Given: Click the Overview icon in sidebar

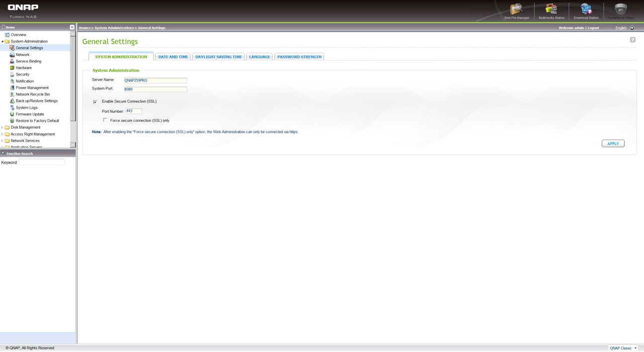Looking at the screenshot, I should [7, 35].
